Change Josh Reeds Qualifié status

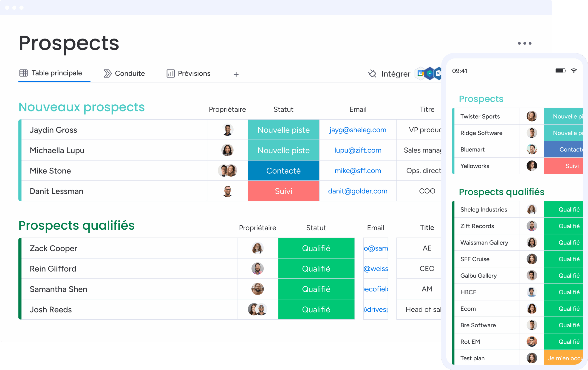click(316, 309)
